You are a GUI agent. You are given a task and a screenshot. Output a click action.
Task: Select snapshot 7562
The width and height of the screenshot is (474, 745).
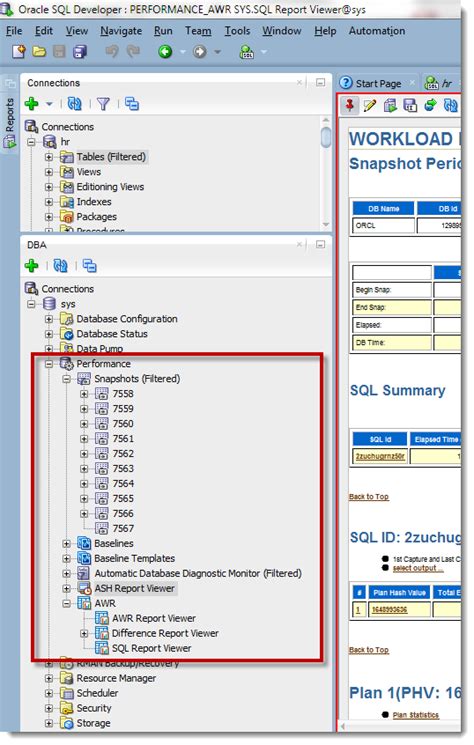click(123, 454)
